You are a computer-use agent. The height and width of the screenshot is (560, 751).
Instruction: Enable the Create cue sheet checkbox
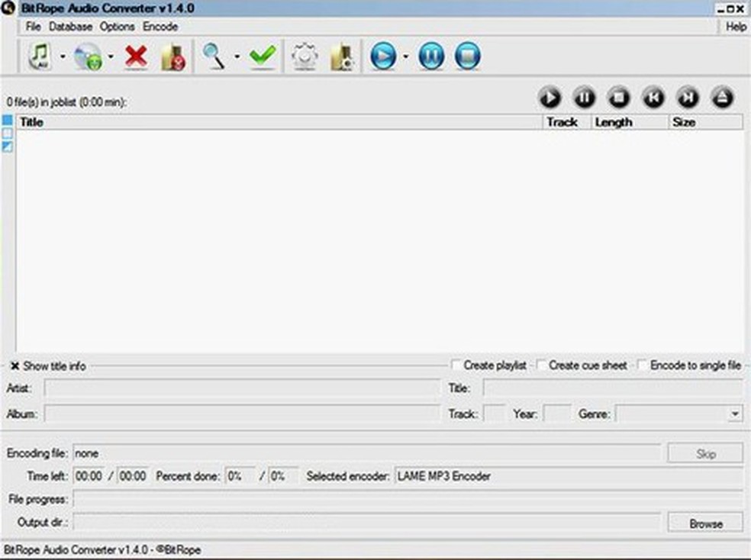[x=541, y=365]
